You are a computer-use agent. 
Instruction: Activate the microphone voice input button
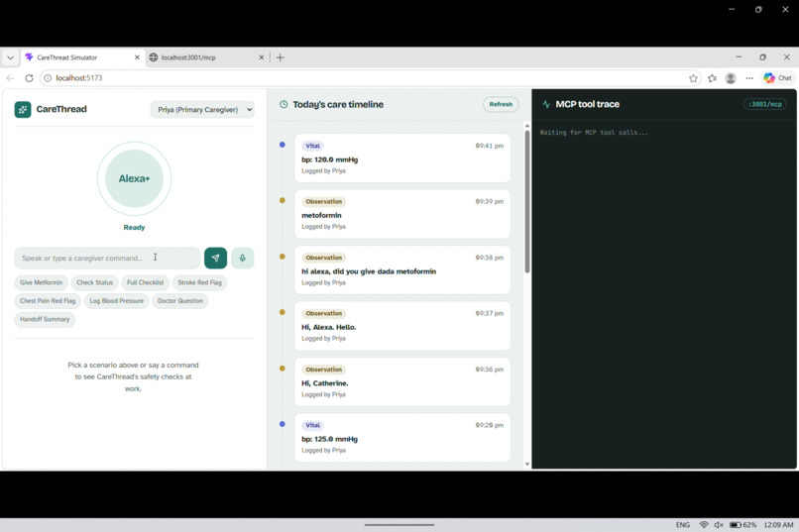coord(243,259)
